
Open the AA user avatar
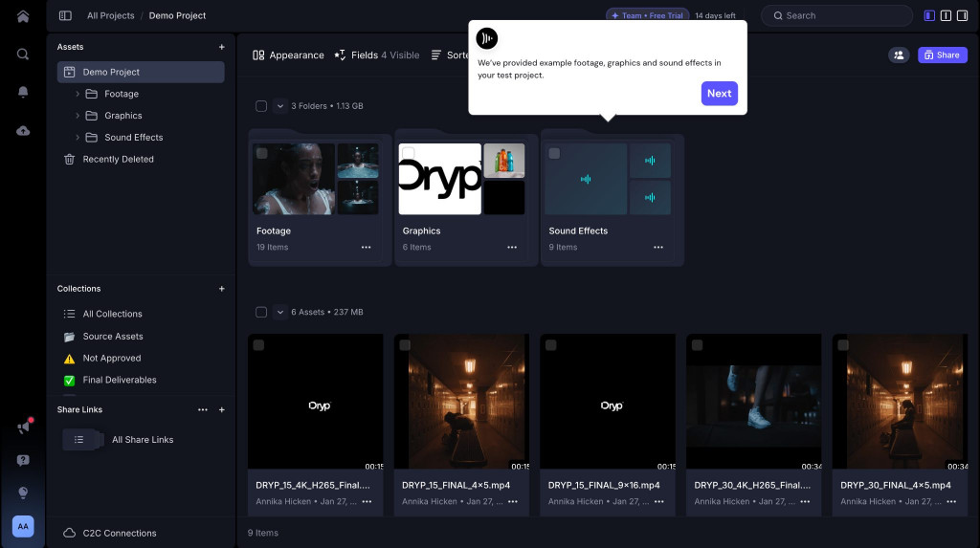[x=23, y=526]
